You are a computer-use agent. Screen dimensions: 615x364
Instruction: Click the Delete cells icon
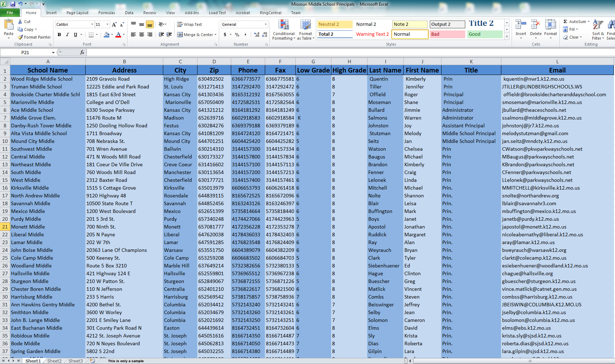[536, 25]
